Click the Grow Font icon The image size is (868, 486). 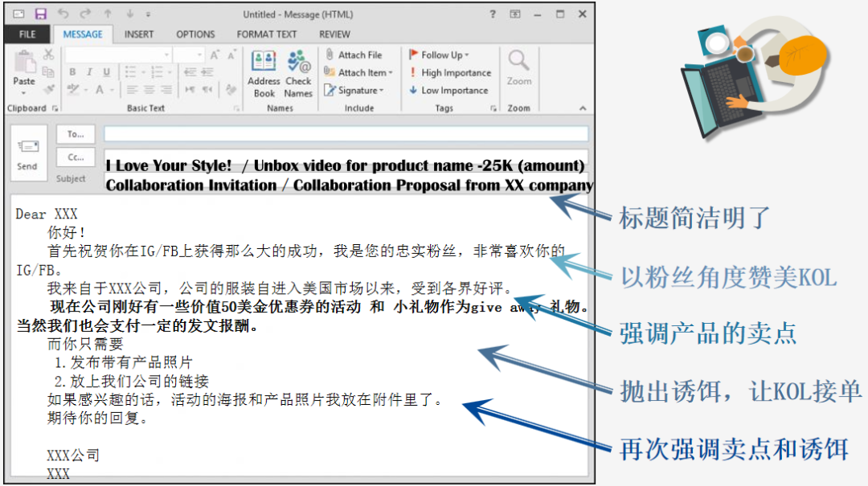point(215,55)
